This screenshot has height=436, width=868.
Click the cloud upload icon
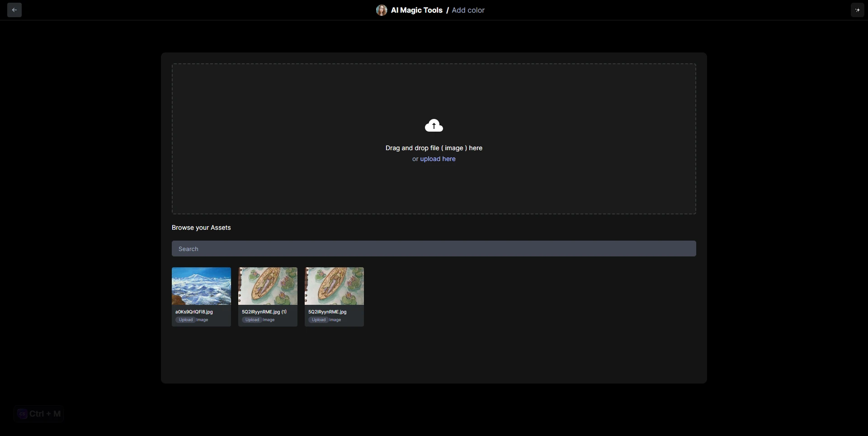coord(434,125)
